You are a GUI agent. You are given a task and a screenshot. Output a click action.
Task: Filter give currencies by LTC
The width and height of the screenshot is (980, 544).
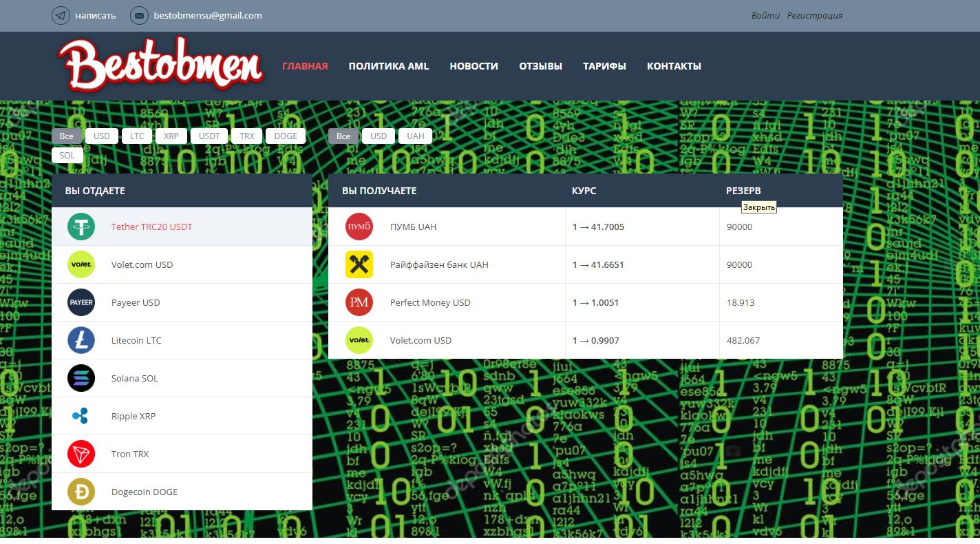pos(137,136)
